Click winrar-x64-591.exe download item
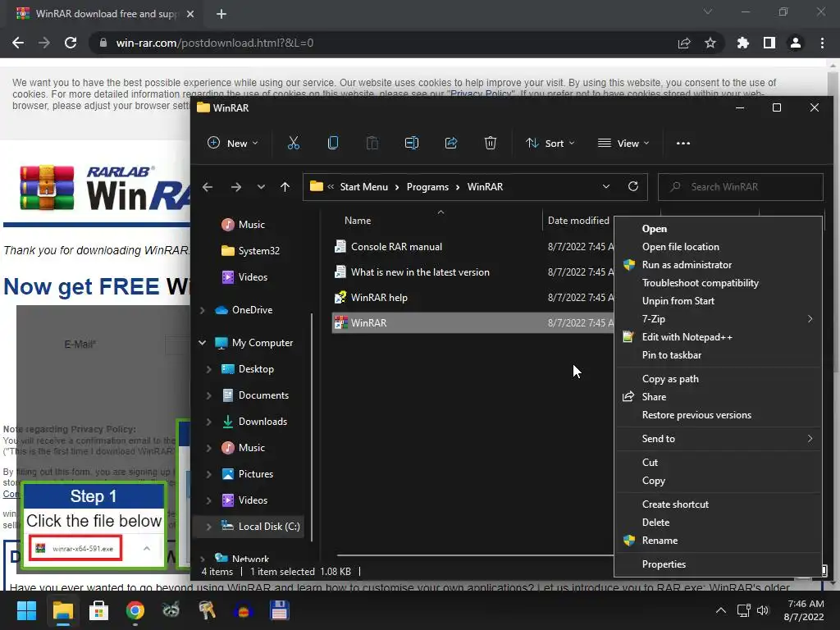 coord(75,549)
